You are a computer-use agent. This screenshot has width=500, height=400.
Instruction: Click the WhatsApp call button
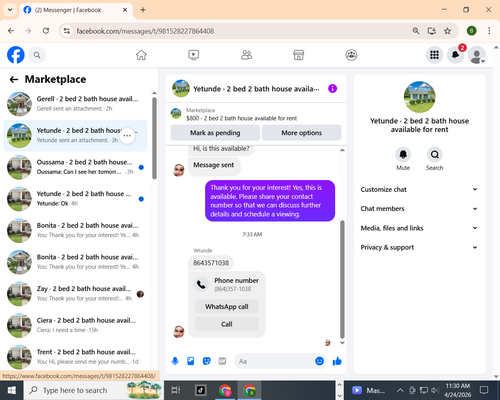227,307
